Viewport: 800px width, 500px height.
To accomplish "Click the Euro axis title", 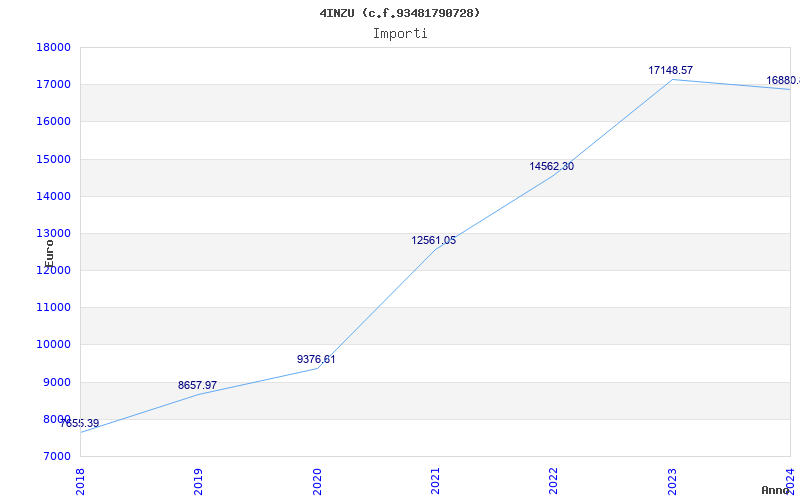I will (x=49, y=254).
